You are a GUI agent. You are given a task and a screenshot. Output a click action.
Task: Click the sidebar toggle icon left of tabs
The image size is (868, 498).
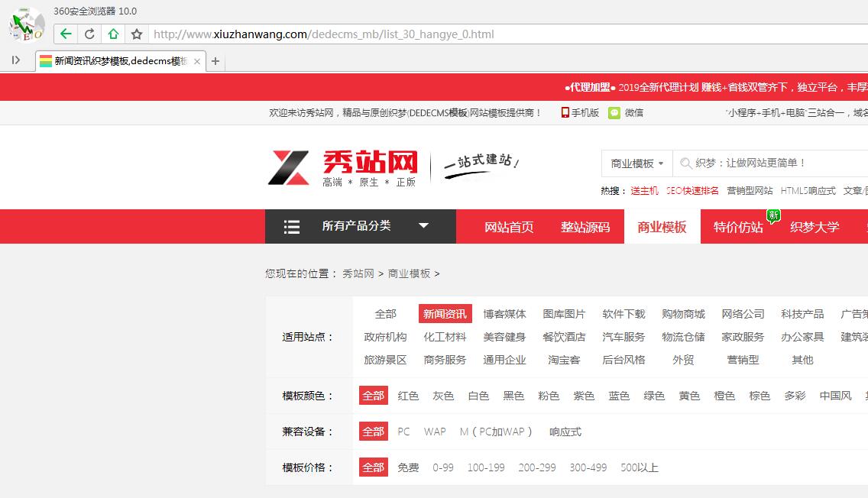(16, 60)
